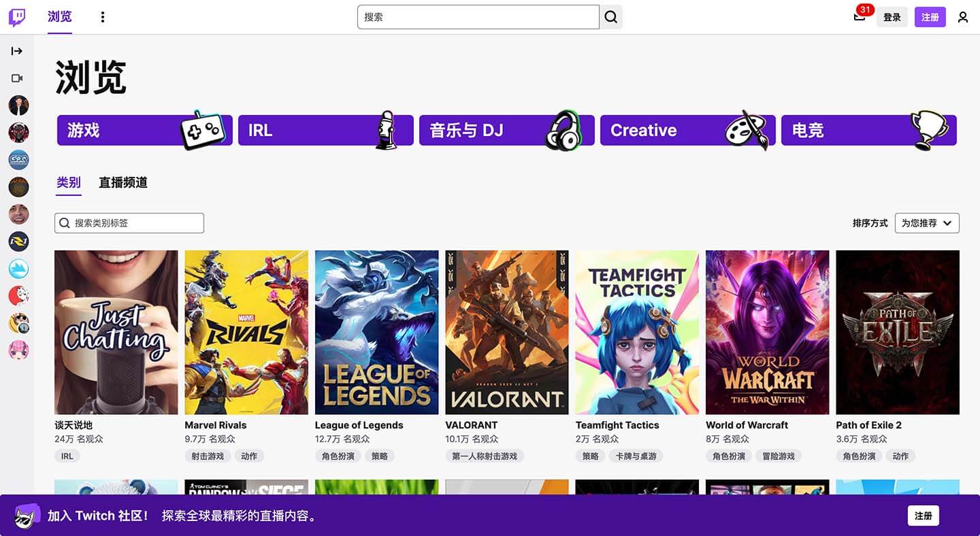The image size is (980, 536).
Task: Open the 音乐与 DJ category banner
Action: point(507,130)
